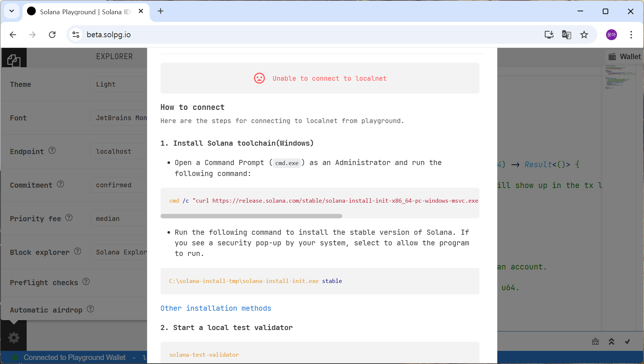Open Other installation methods link
644x364 pixels.
point(216,308)
